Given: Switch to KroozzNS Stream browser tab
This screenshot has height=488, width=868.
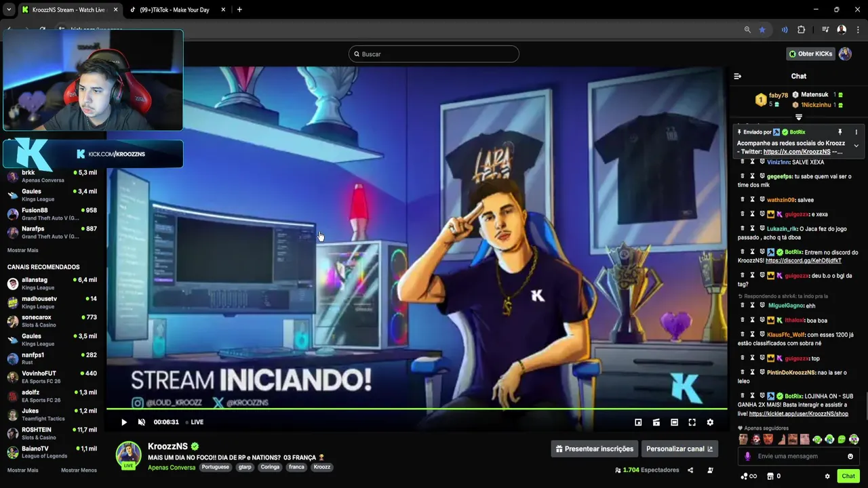Looking at the screenshot, I should click(x=68, y=9).
